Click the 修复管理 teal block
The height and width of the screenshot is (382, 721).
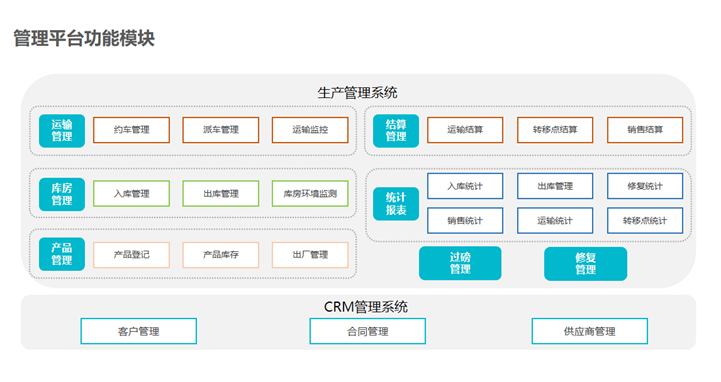(585, 263)
